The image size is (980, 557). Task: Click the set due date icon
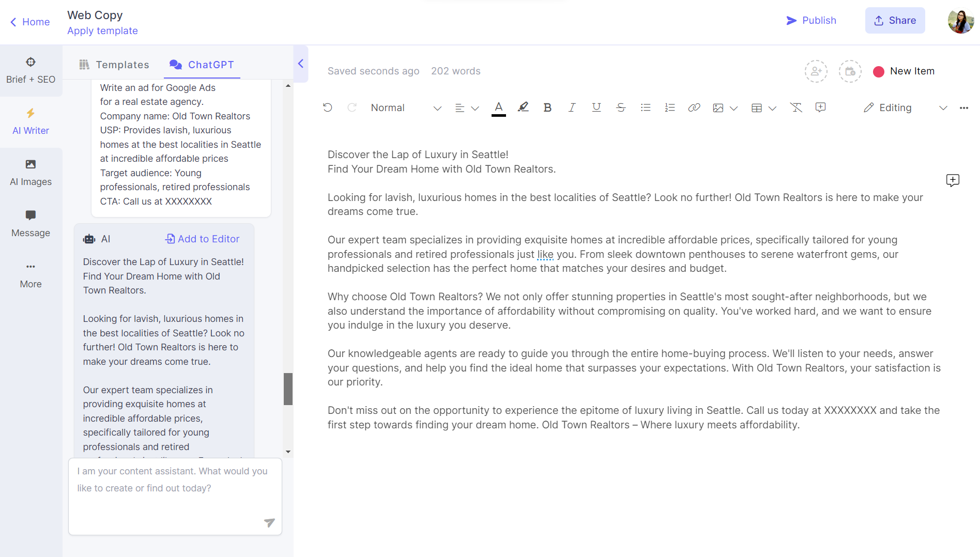pyautogui.click(x=850, y=71)
